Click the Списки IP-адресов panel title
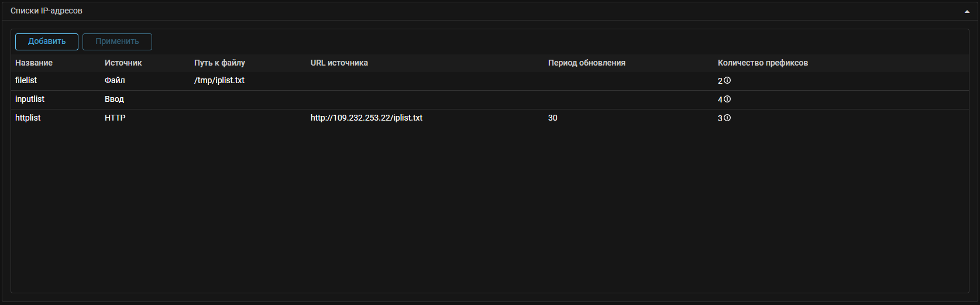Viewport: 980px width, 305px height. (x=46, y=11)
